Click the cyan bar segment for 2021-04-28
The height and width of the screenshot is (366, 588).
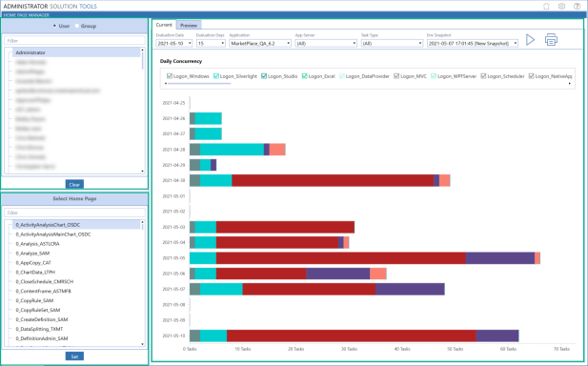click(x=232, y=150)
